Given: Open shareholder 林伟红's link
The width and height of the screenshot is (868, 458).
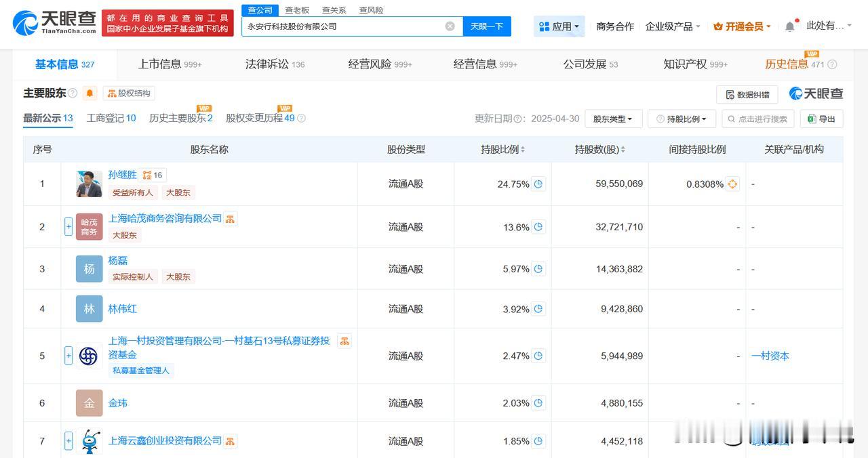Looking at the screenshot, I should 123,309.
